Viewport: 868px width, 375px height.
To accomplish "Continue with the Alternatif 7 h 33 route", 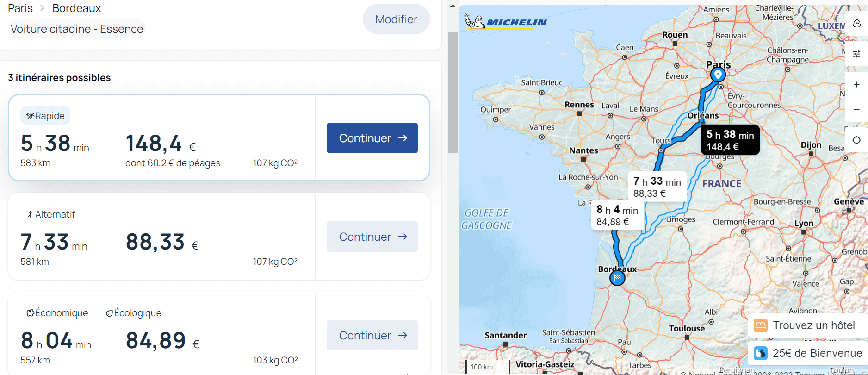I will [372, 237].
